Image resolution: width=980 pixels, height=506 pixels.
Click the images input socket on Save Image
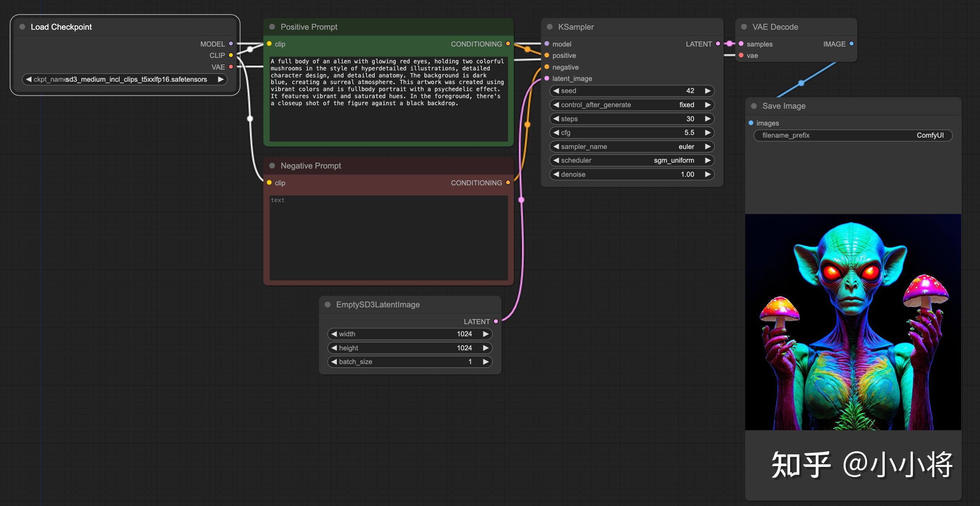tap(751, 123)
